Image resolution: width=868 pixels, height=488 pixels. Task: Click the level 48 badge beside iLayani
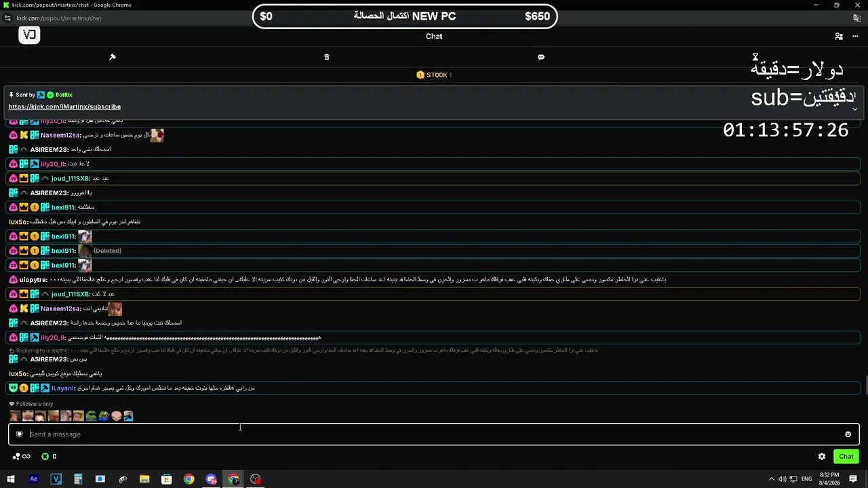pyautogui.click(x=14, y=388)
